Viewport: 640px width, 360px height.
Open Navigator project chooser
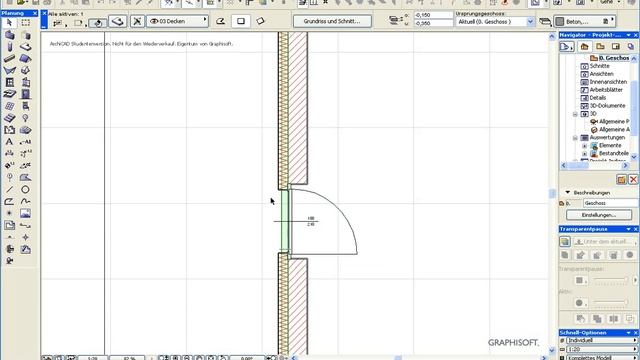[567, 47]
